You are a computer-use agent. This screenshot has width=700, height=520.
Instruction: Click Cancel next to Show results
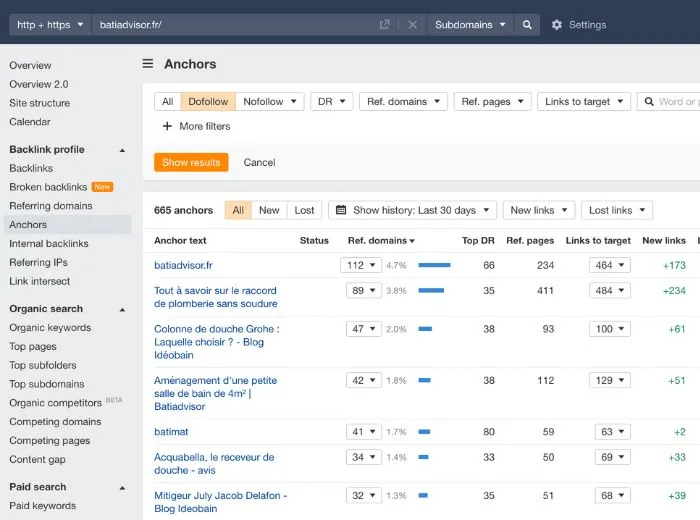pyautogui.click(x=259, y=162)
